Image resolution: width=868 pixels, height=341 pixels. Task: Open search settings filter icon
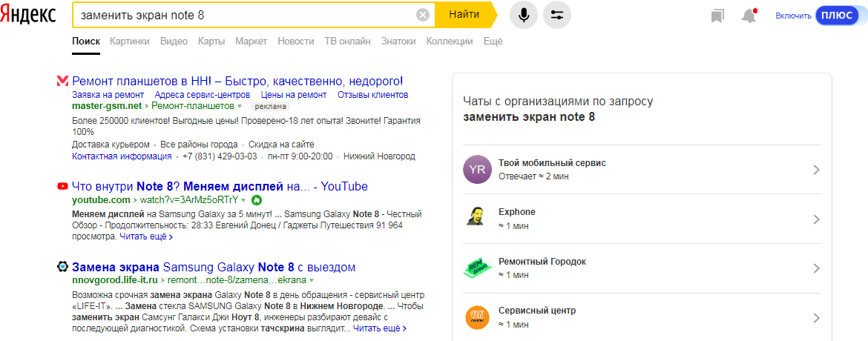557,15
